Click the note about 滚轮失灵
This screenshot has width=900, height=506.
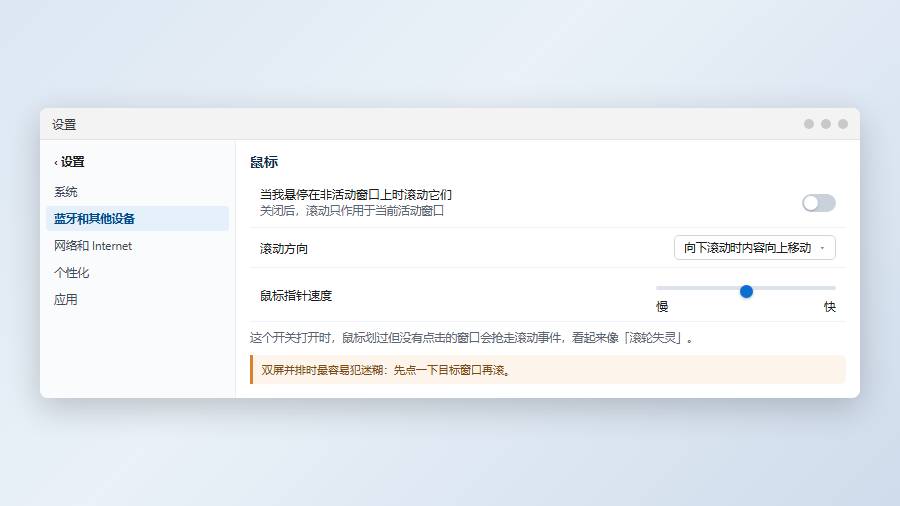point(472,338)
